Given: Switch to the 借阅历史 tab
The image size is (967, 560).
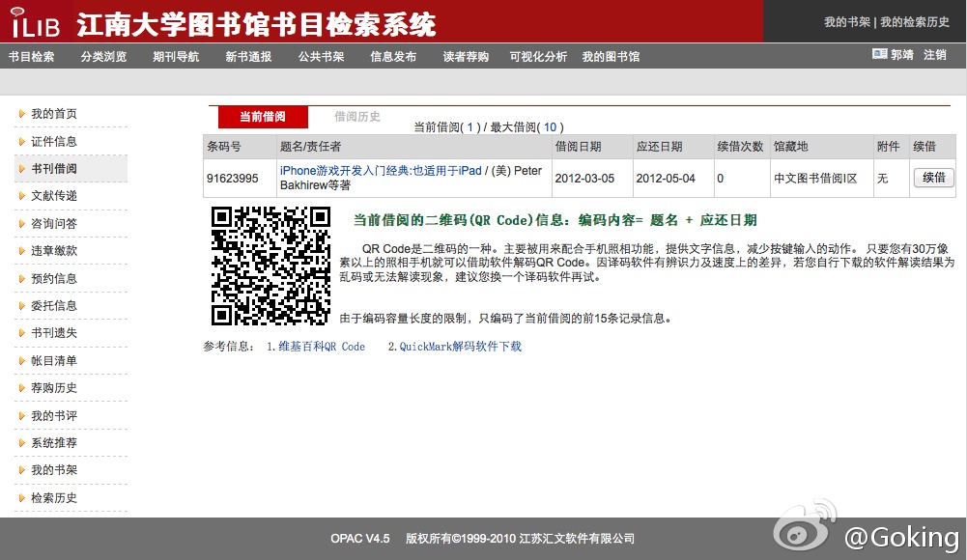Looking at the screenshot, I should pos(357,117).
